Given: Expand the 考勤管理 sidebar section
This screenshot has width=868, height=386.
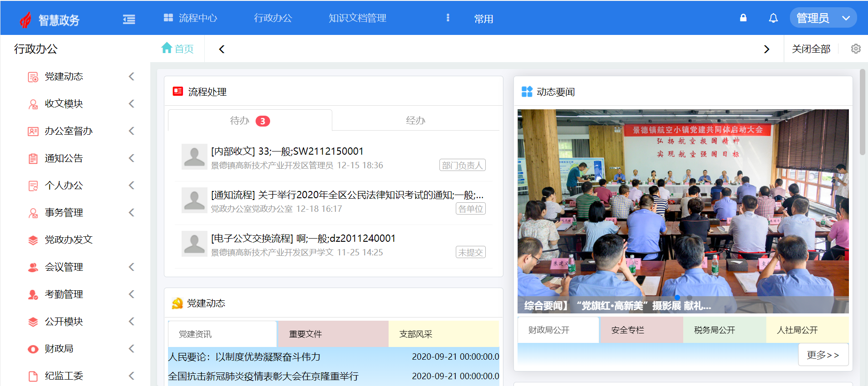Looking at the screenshot, I should point(64,294).
